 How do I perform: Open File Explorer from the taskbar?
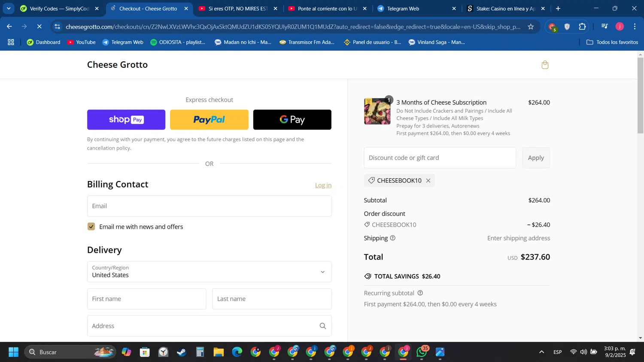point(219,352)
